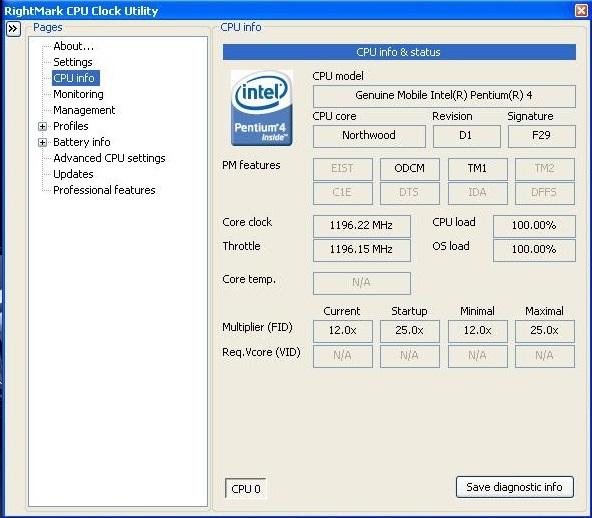
Task: Click the OS load 100.00% value
Action: point(534,250)
